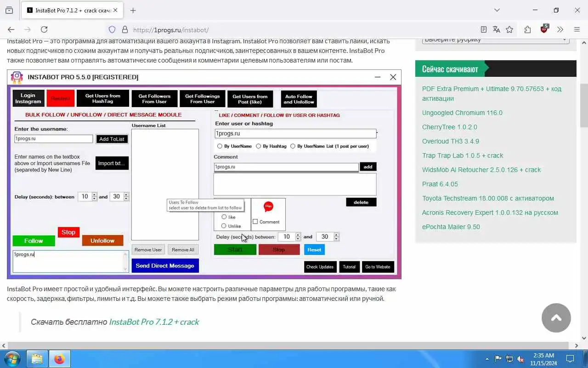The height and width of the screenshot is (368, 588).
Task: Open File Explorer from the taskbar
Action: click(37, 359)
